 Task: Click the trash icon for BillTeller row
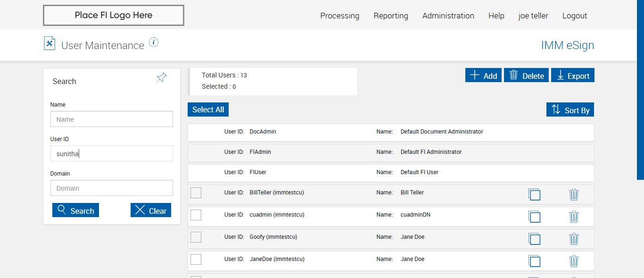point(574,194)
